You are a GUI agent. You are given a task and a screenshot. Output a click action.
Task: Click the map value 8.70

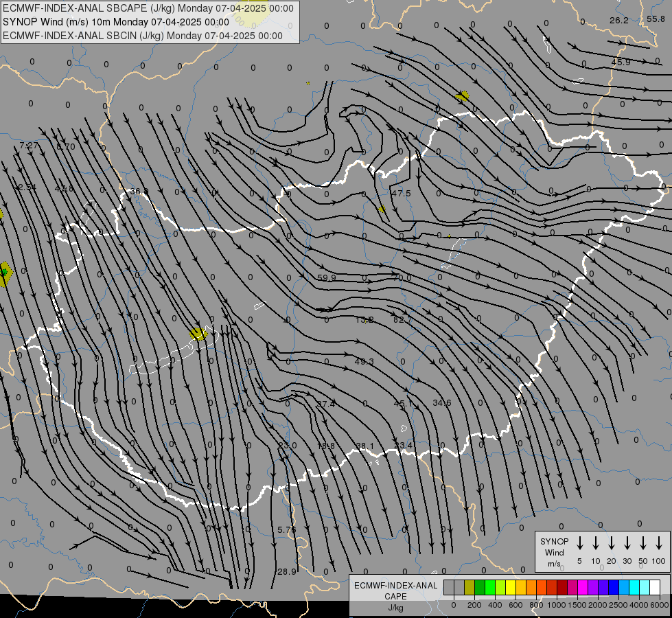(x=66, y=147)
